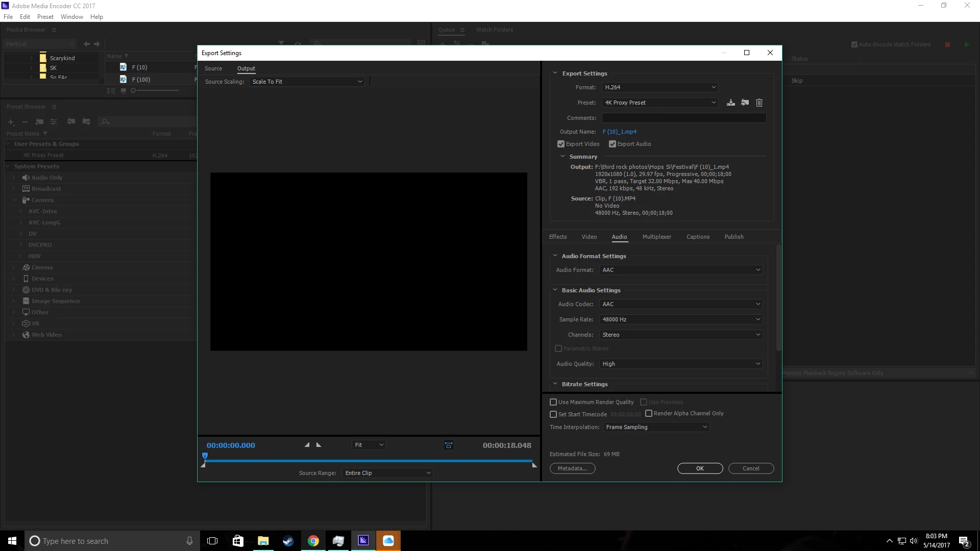Click the Set Out Point marker icon
The image size is (980, 551).
pos(319,445)
